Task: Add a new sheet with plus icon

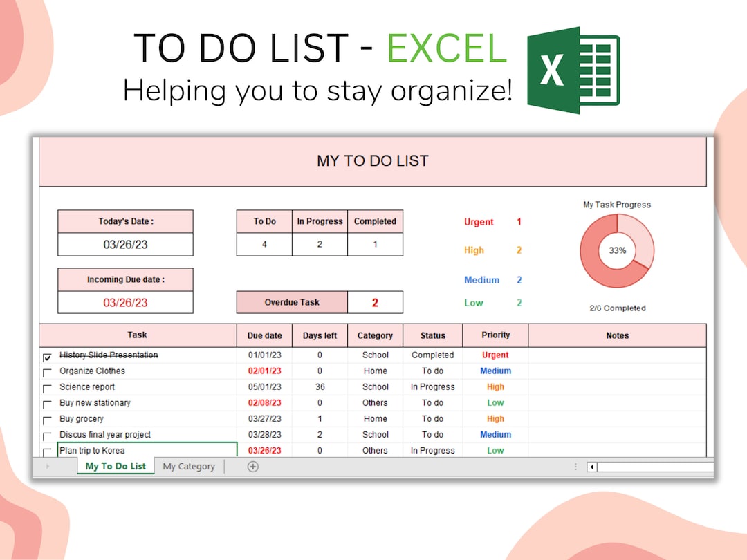Action: tap(253, 467)
